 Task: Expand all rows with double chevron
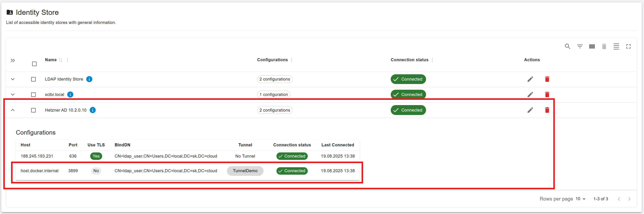(x=13, y=61)
